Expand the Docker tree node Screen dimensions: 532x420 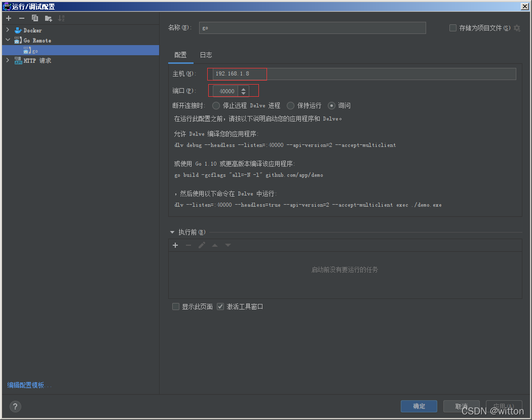point(8,30)
